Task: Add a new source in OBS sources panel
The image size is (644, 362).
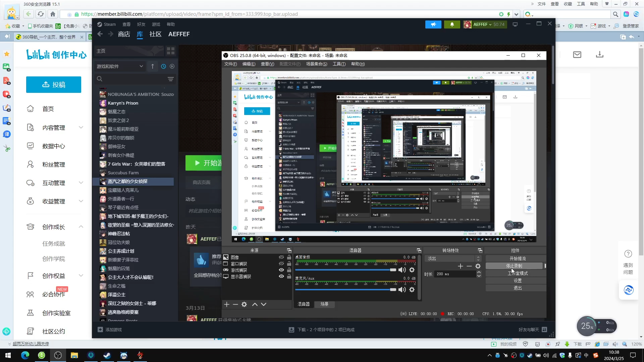Action: tap(227, 304)
